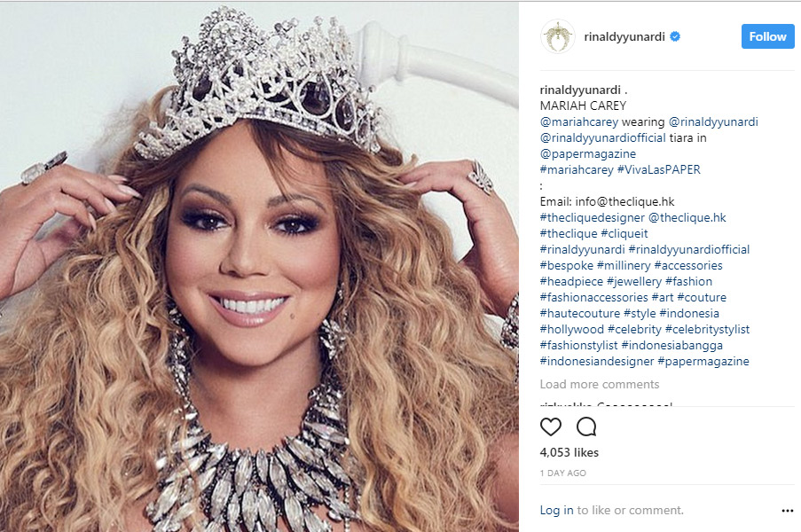Load more comments
This screenshot has width=801, height=532.
[600, 384]
